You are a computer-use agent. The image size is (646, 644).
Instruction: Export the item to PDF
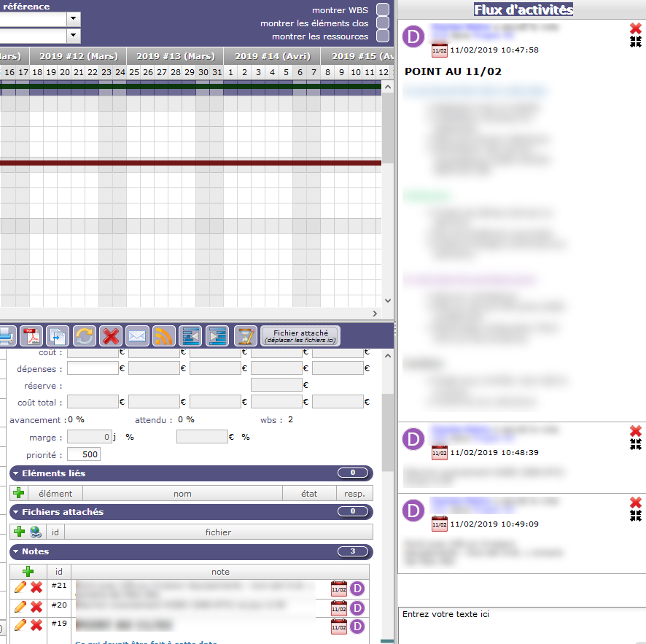point(31,335)
